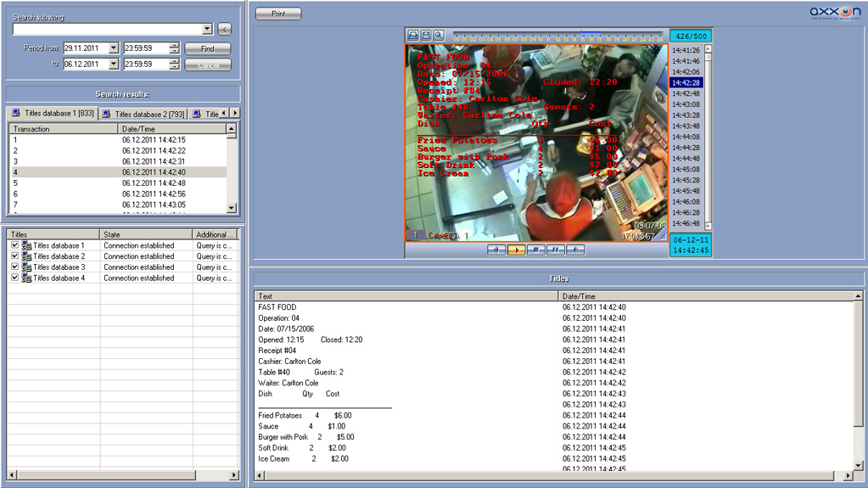Switch to the Titles database 2 tab
The image size is (868, 488).
point(143,114)
